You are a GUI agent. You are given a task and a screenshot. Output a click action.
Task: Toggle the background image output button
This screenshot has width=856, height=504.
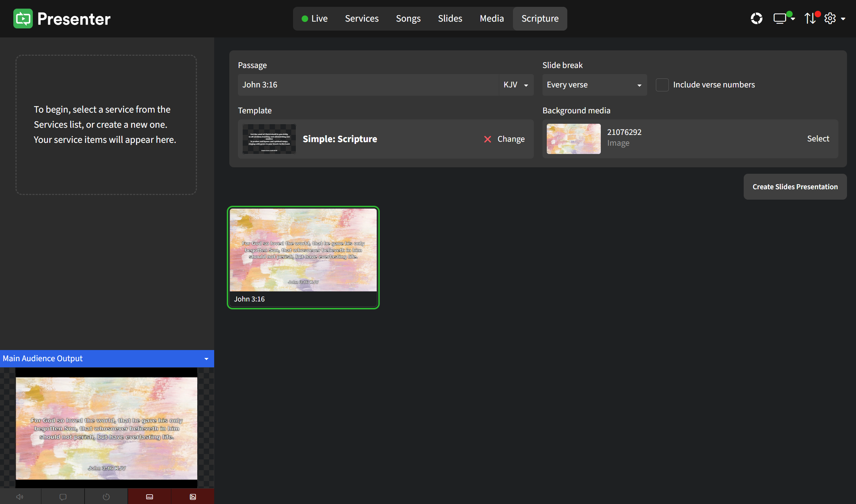click(x=193, y=497)
